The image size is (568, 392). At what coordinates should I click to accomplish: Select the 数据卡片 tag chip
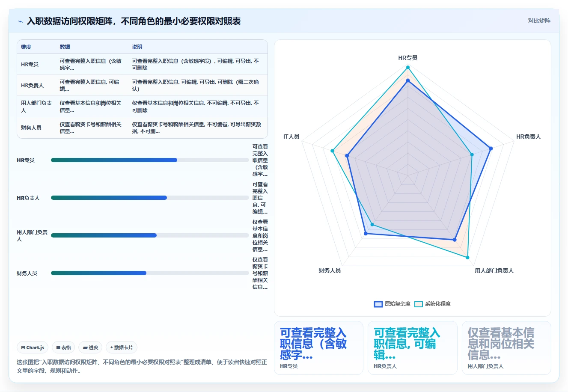point(122,347)
